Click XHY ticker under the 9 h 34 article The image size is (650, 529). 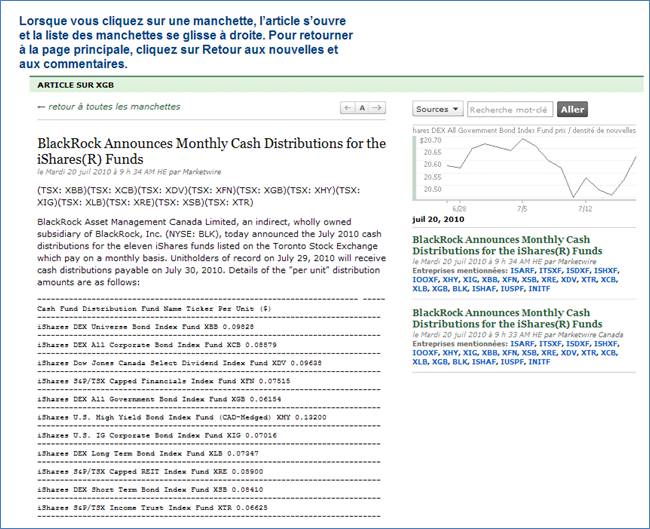point(450,280)
